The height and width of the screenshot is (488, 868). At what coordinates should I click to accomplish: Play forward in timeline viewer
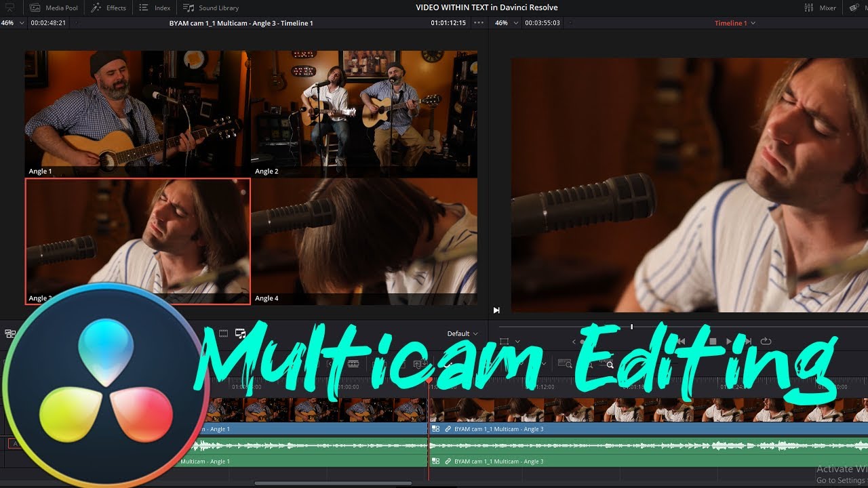(x=730, y=341)
